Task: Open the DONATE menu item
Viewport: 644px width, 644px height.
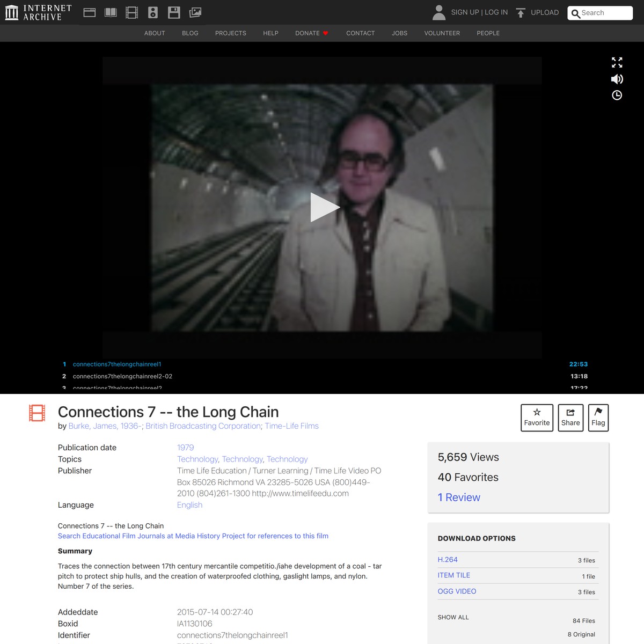Action: 308,33
